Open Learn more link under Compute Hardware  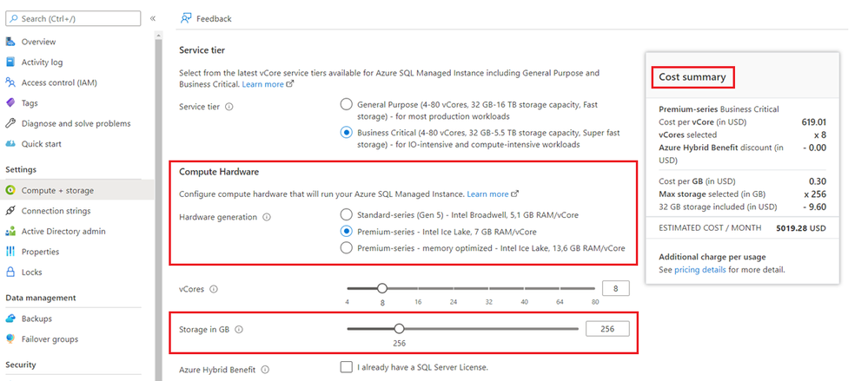493,194
